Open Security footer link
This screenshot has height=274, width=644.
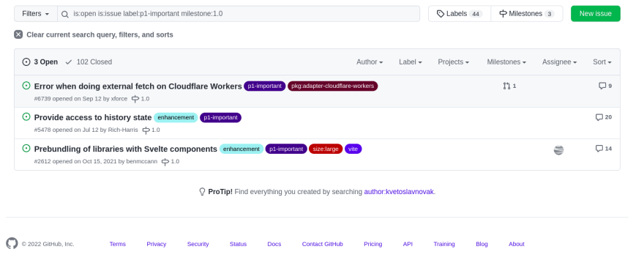tap(198, 244)
